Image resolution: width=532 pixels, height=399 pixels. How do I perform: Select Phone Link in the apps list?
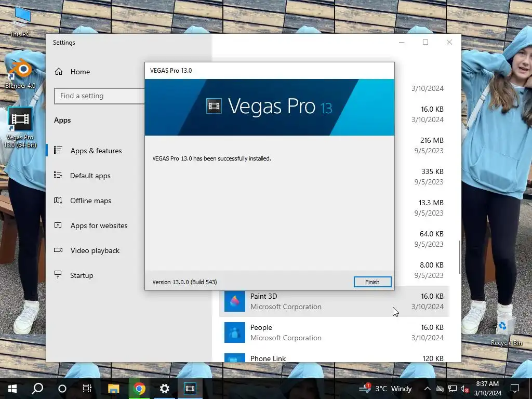pos(335,356)
